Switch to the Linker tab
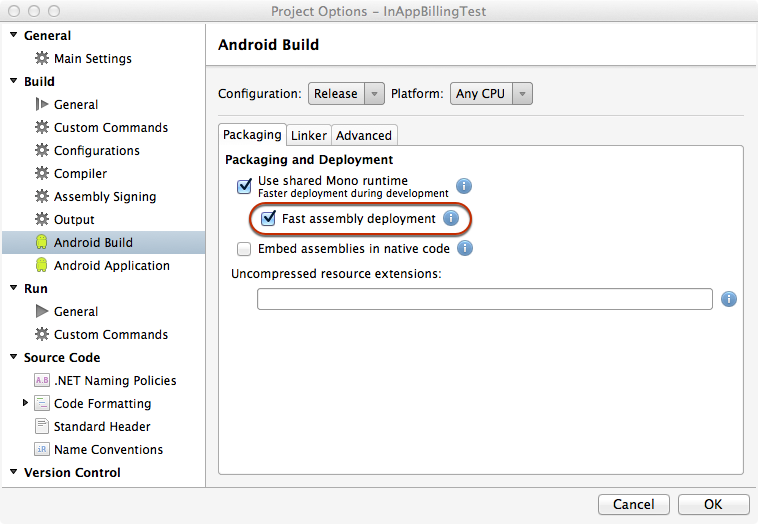 pos(309,135)
